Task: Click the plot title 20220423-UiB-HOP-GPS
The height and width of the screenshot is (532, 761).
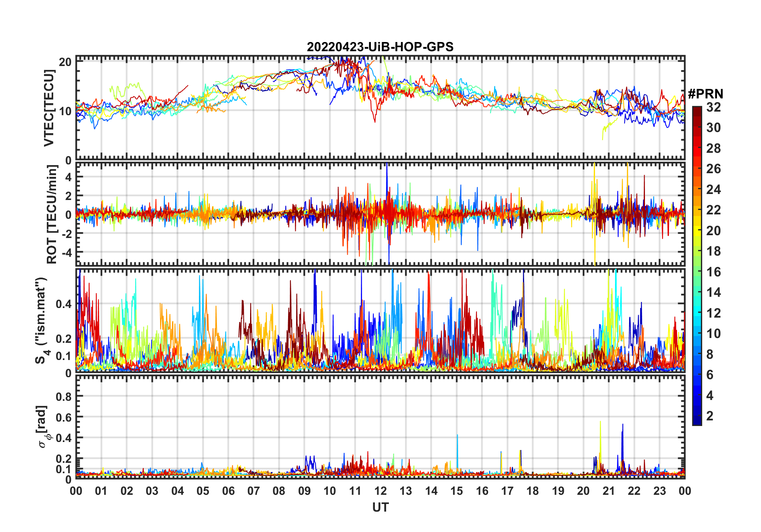Action: pyautogui.click(x=380, y=47)
